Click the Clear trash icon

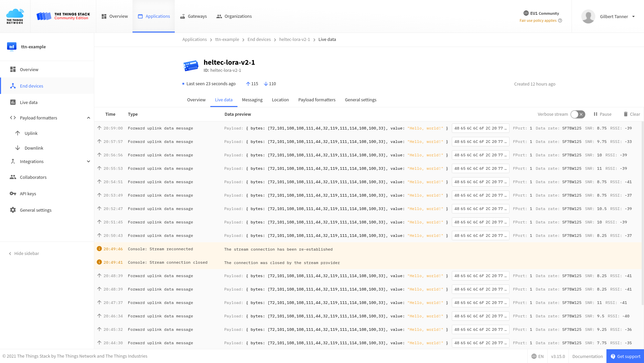tap(625, 114)
